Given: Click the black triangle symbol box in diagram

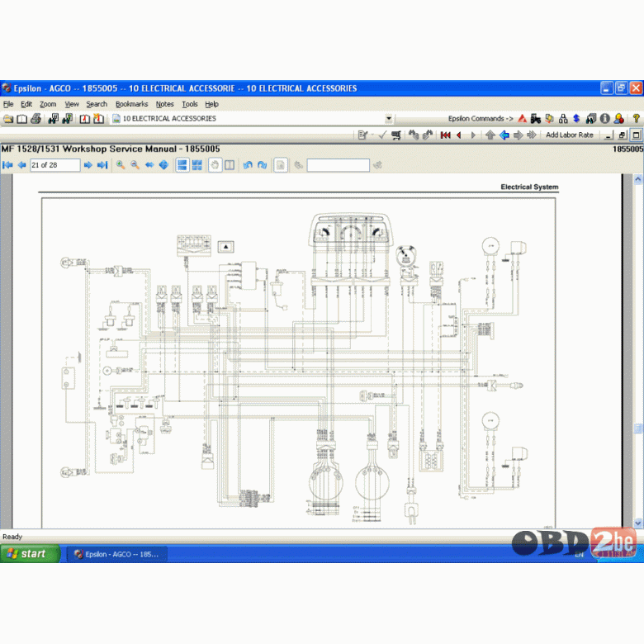Looking at the screenshot, I should pos(225,247).
